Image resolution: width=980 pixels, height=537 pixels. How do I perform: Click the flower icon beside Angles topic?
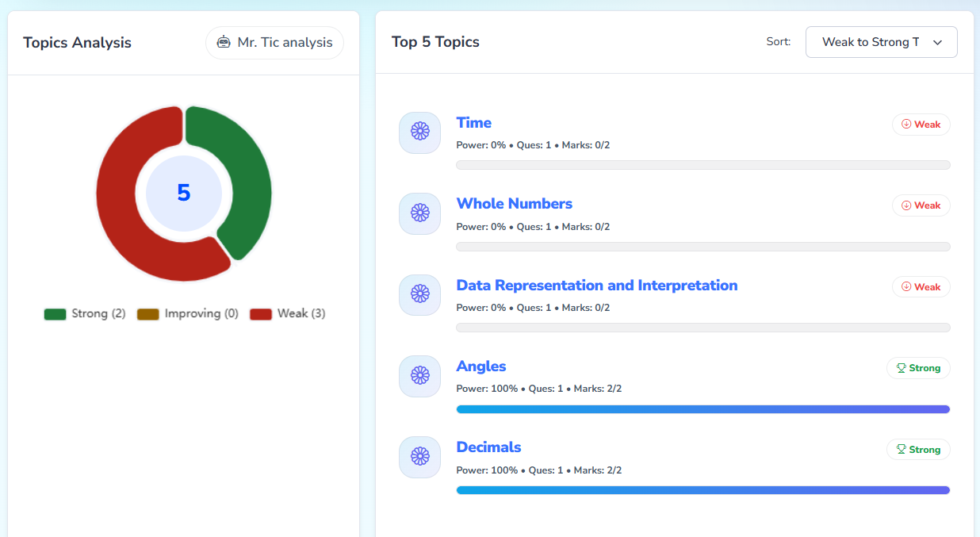pos(419,375)
